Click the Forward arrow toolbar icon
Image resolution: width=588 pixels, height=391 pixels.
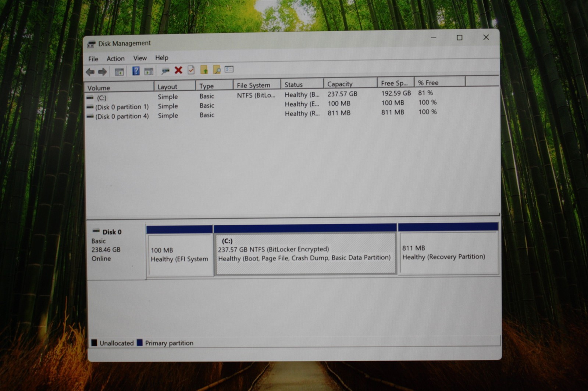coord(103,72)
